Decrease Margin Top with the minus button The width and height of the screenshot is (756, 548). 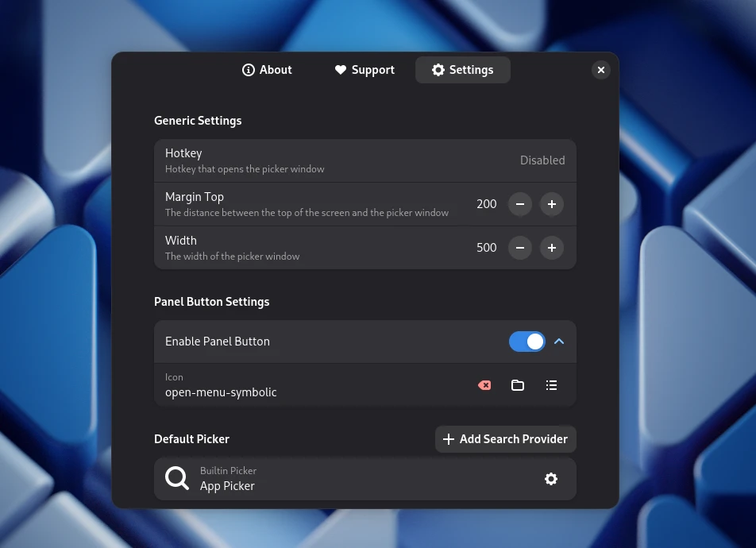[x=520, y=204]
